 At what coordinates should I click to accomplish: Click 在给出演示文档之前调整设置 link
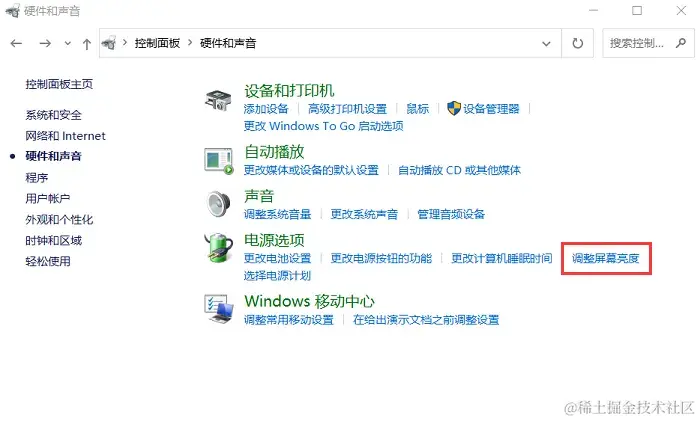click(x=426, y=320)
